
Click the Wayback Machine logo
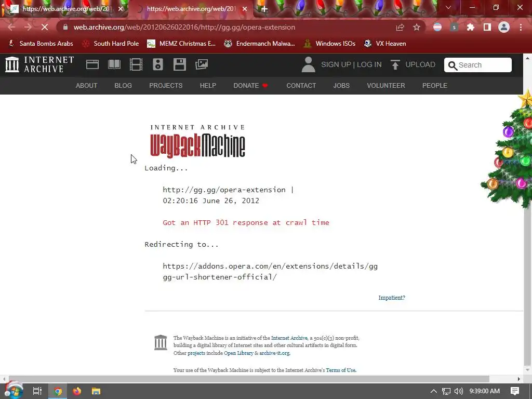(197, 141)
